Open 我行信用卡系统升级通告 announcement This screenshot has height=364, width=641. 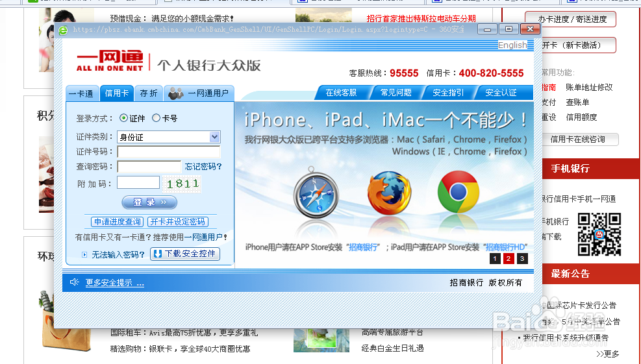click(x=566, y=338)
